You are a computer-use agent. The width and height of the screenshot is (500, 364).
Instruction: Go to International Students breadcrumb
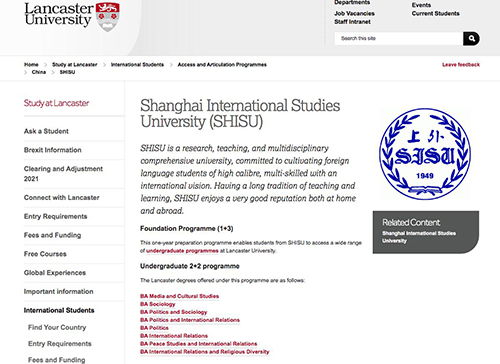click(x=137, y=65)
